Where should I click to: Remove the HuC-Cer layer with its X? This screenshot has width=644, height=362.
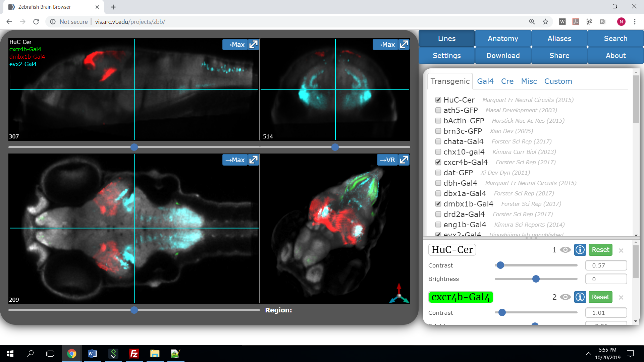pyautogui.click(x=621, y=250)
